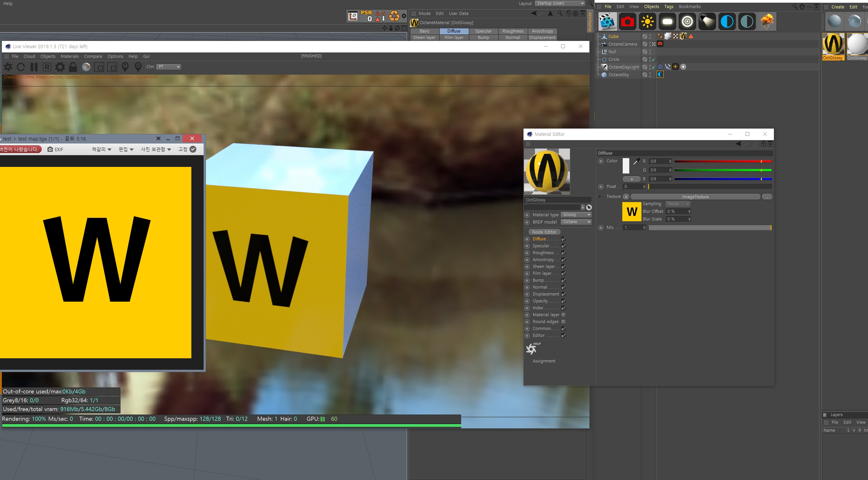Click the focus picker 'F' pin icon

pyautogui.click(x=125, y=67)
